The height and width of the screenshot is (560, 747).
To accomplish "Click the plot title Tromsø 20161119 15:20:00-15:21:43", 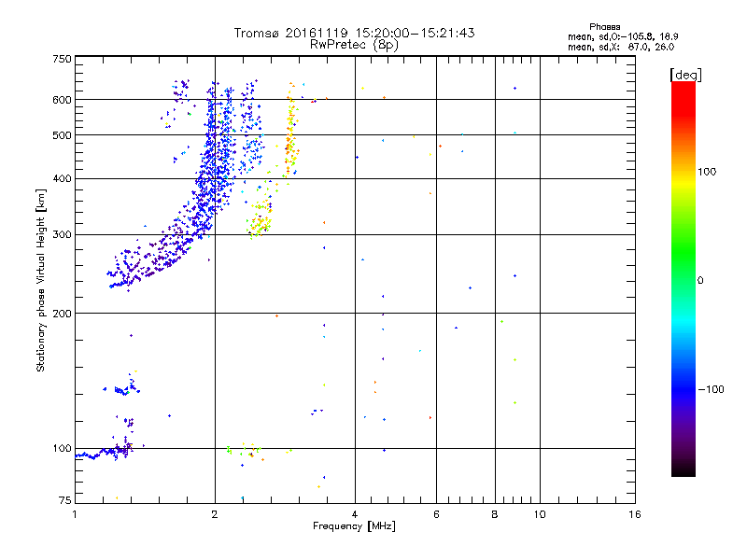I will coord(355,33).
